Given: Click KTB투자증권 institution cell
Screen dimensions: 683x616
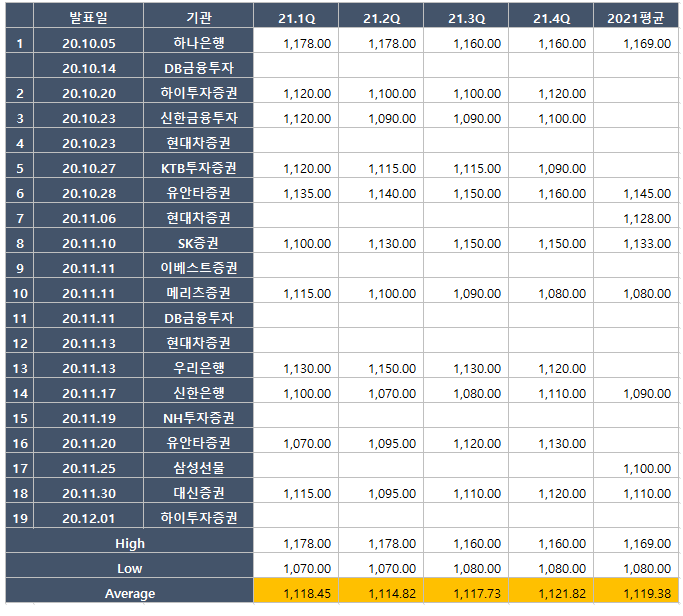Looking at the screenshot, I should (x=199, y=168).
